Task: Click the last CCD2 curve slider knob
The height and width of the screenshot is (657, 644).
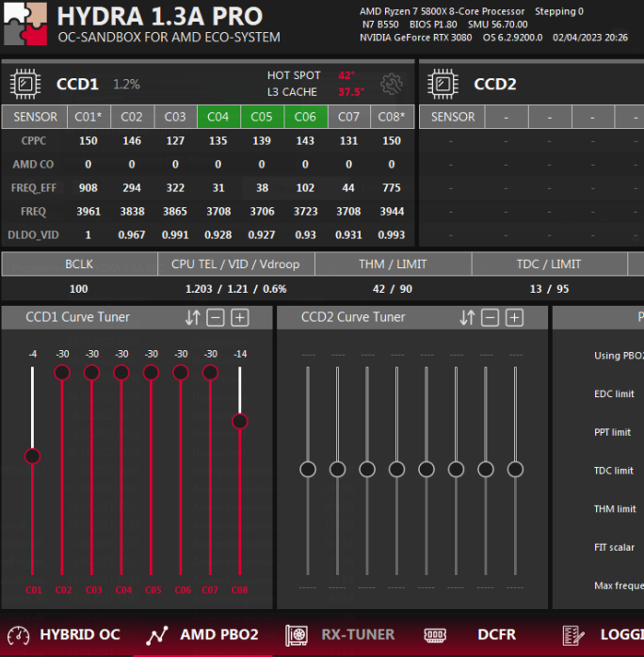Action: tap(515, 470)
